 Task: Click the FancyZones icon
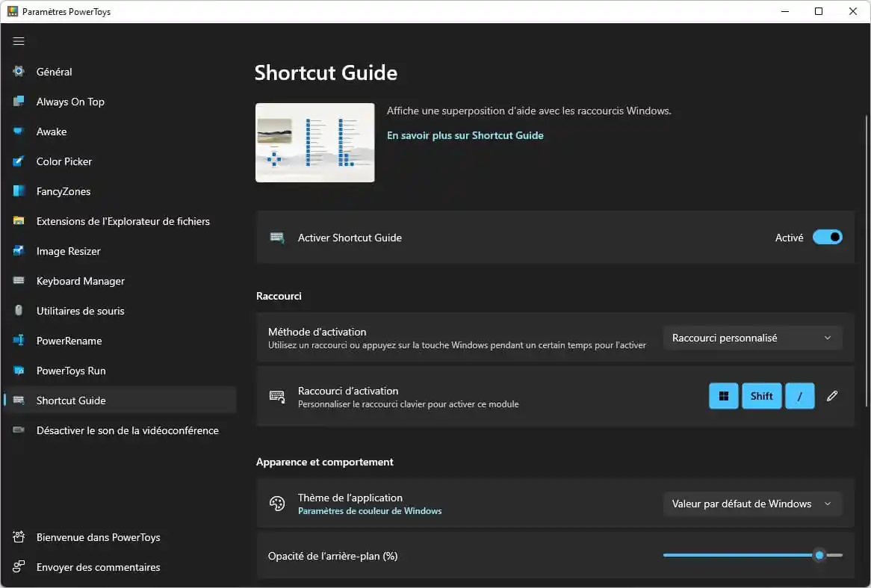[x=19, y=191]
